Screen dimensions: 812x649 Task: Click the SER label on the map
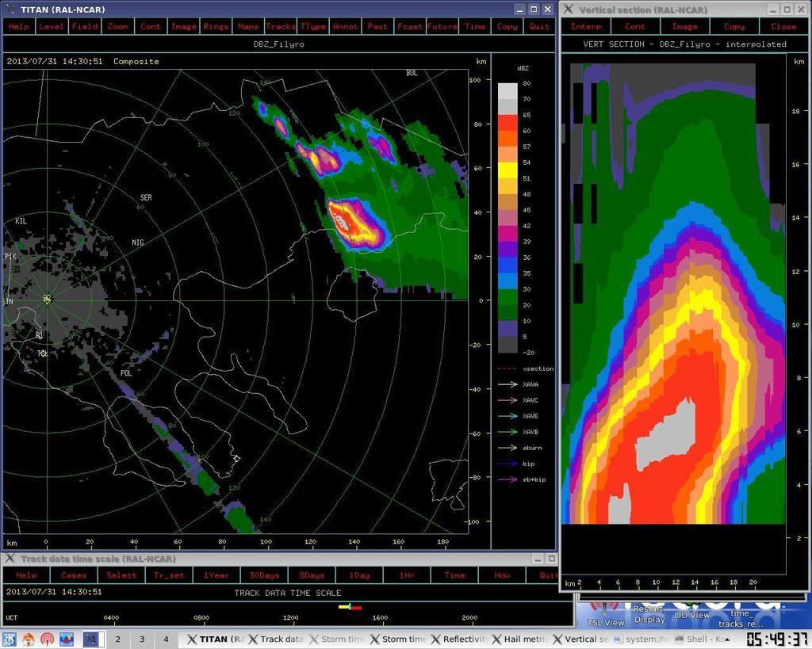[x=146, y=197]
